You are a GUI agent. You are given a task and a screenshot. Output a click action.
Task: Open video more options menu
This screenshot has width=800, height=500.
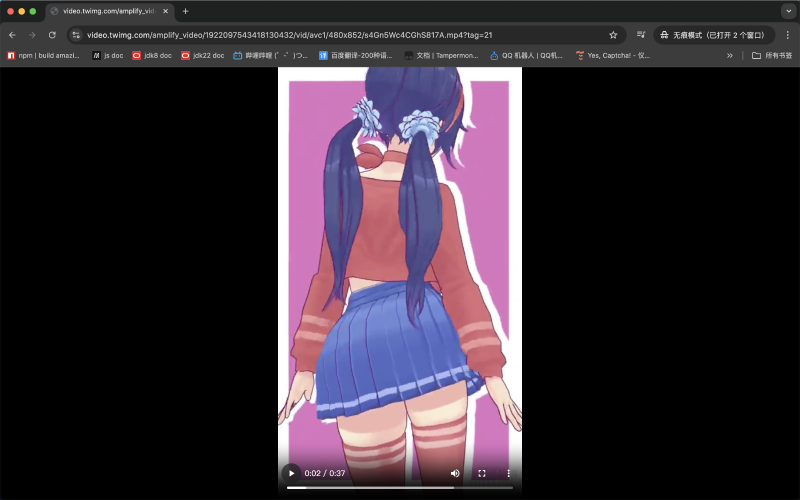(x=508, y=473)
